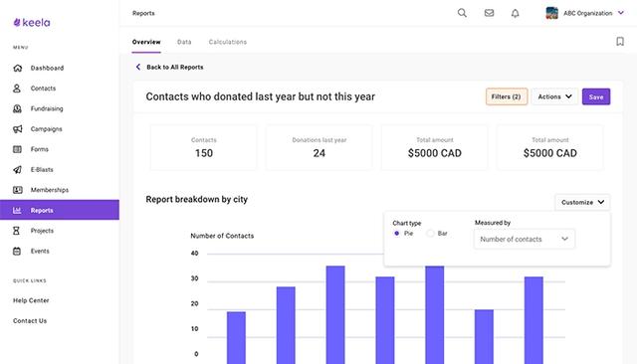
Task: Click the E-Blasts sidebar label
Action: click(x=42, y=170)
